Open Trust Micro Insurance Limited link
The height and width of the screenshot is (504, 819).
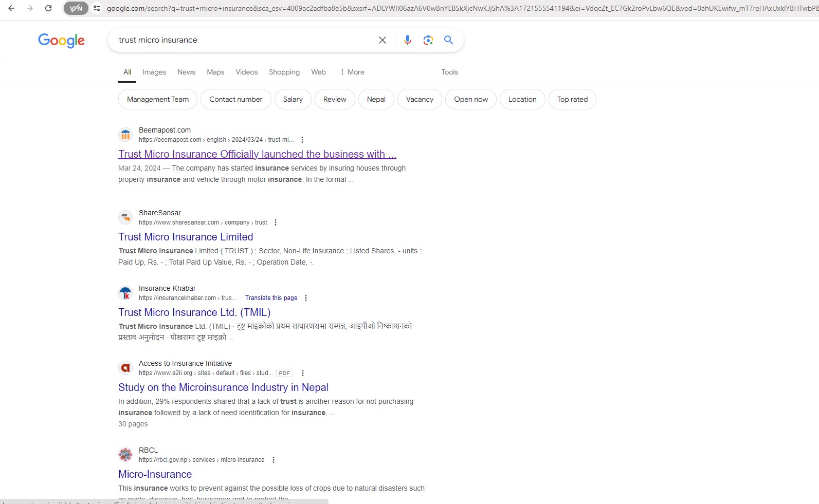pyautogui.click(x=186, y=237)
